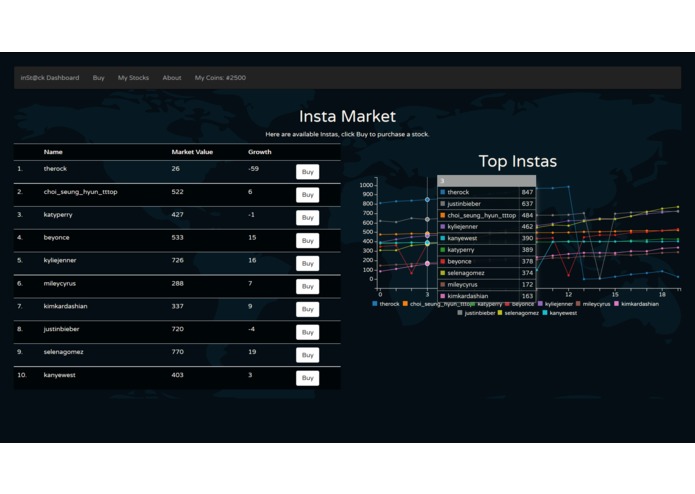Viewport: 695px width, 494px height.
Task: Click growth value -59 for therock
Action: point(254,169)
